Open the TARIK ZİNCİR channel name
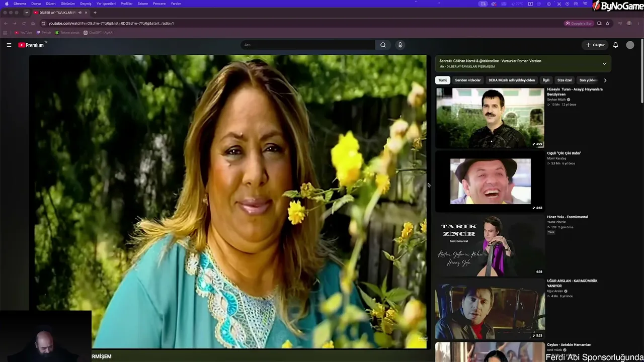Screen dimensions: 644x362 click(556, 222)
